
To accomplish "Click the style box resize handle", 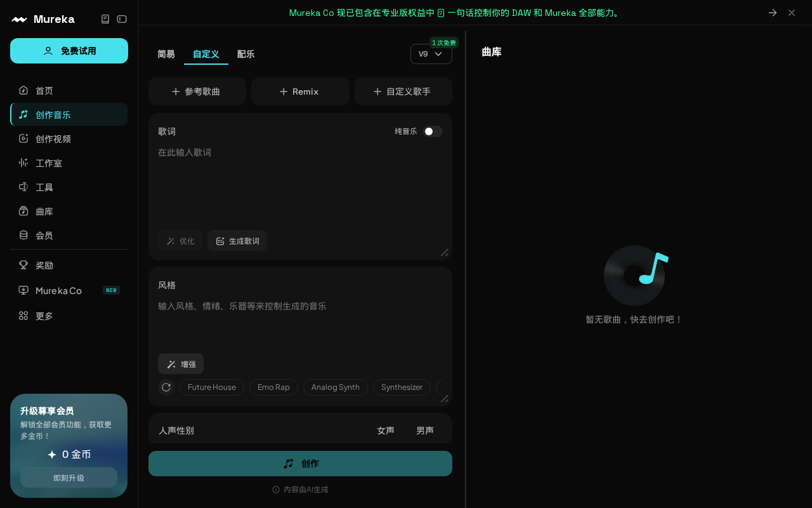I will 445,399.
